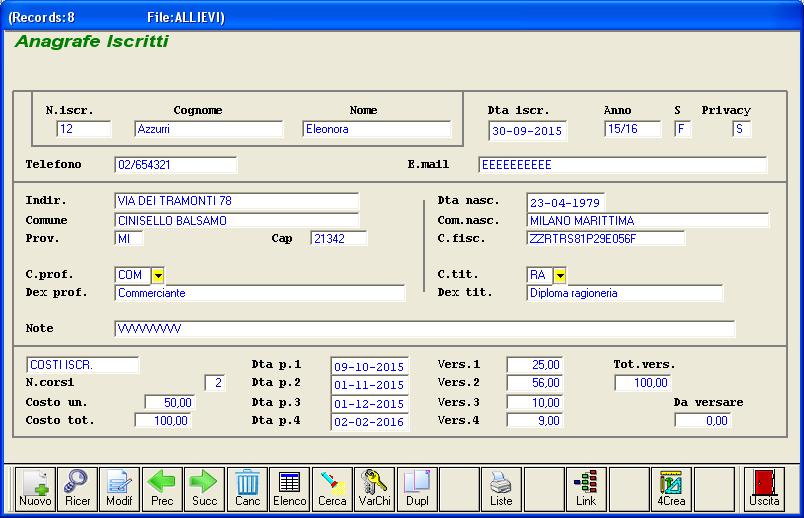Click the Dex tit. field Diploma ragioneria
804x518 pixels.
coord(625,293)
